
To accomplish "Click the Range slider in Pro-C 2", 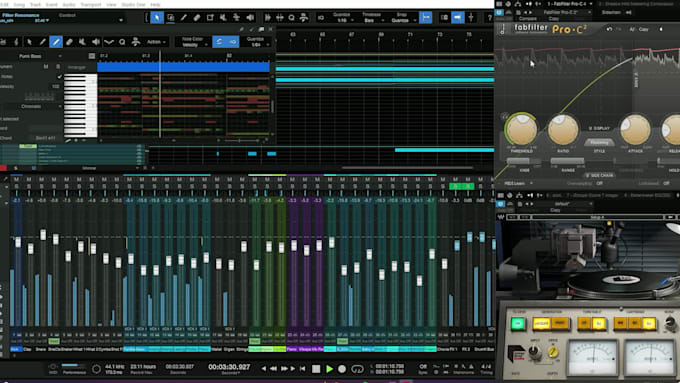I will pyautogui.click(x=567, y=161).
